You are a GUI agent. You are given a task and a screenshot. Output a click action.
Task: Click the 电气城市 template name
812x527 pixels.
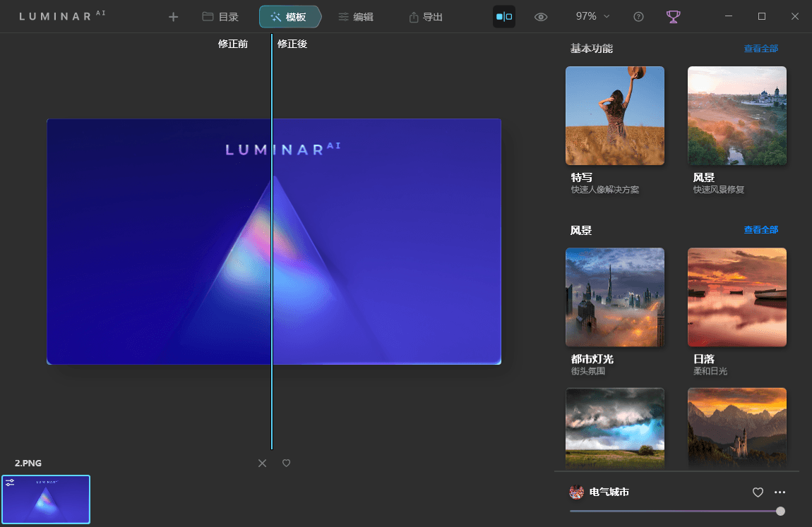click(609, 492)
